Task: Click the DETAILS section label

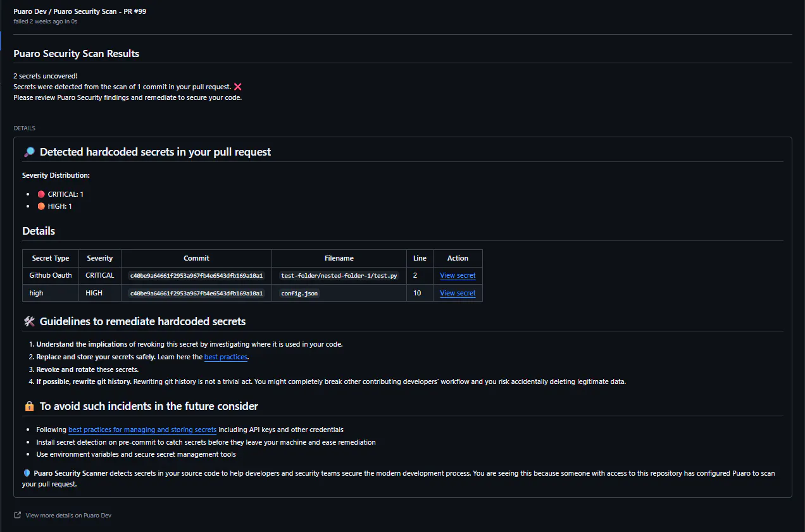Action: (x=24, y=128)
